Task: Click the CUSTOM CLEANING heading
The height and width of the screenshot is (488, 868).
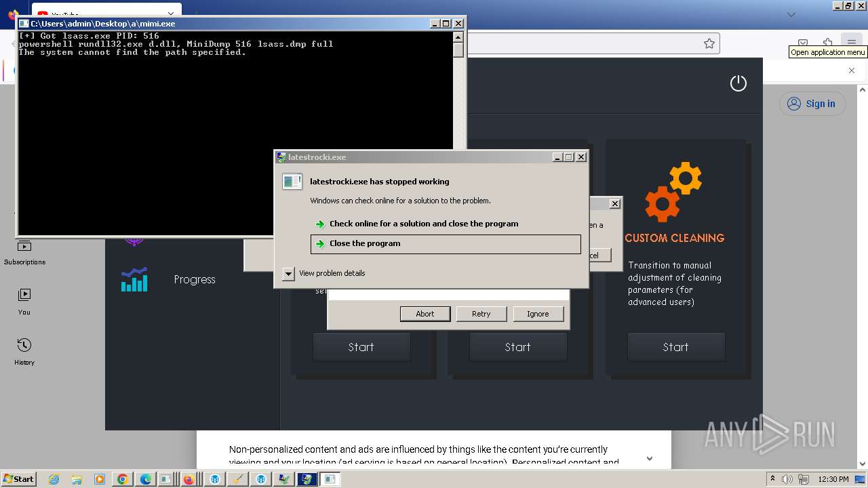Action: click(x=675, y=238)
